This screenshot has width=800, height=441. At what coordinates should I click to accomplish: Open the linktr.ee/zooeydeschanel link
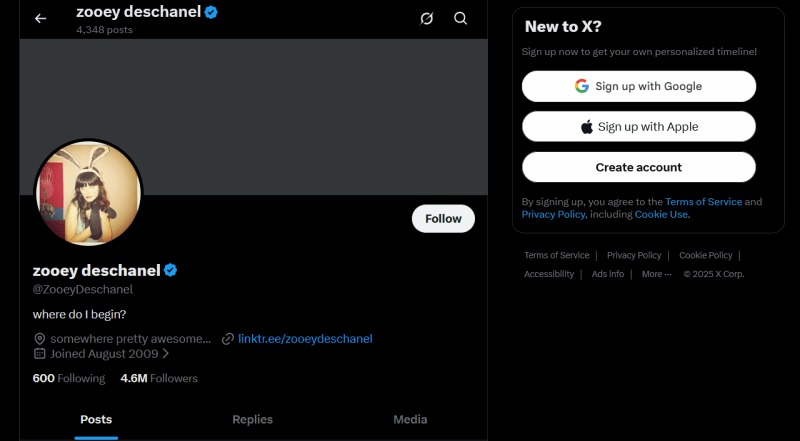305,339
